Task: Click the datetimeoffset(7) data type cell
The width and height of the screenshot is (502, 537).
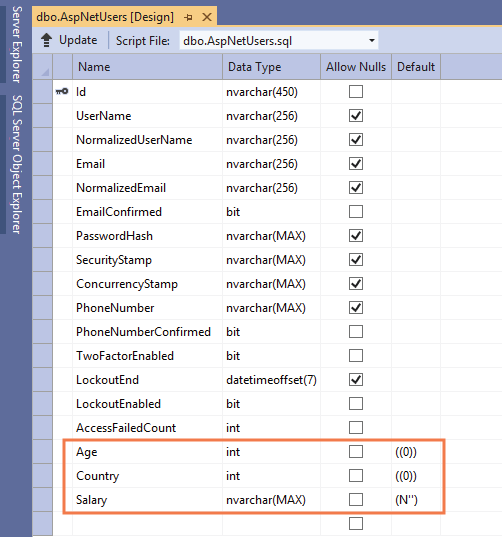Action: coord(272,379)
